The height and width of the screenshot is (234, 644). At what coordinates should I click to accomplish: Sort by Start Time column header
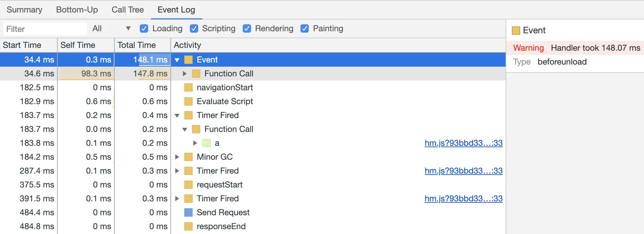[x=29, y=45]
